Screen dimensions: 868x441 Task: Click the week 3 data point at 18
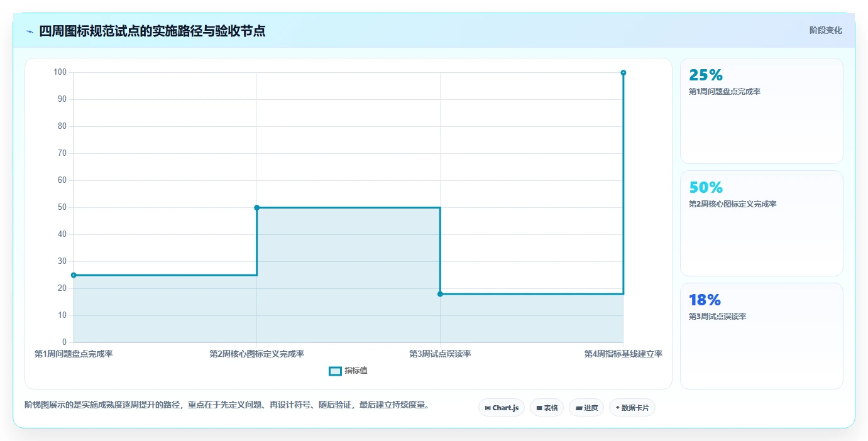coord(440,294)
